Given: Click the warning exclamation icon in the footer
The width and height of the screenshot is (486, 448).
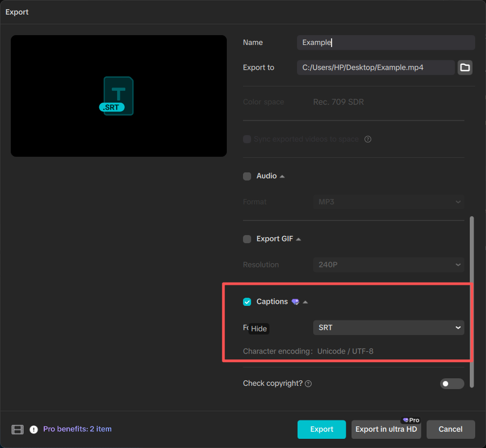Looking at the screenshot, I should click(33, 430).
